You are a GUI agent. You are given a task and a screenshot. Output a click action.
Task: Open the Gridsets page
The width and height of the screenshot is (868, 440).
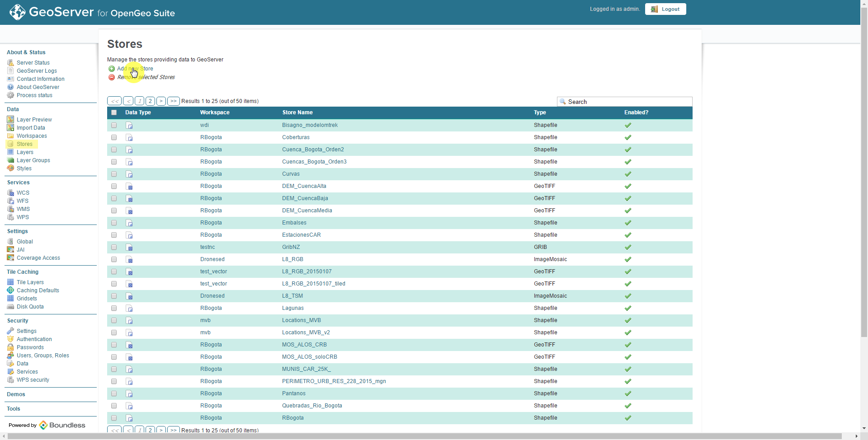click(27, 299)
